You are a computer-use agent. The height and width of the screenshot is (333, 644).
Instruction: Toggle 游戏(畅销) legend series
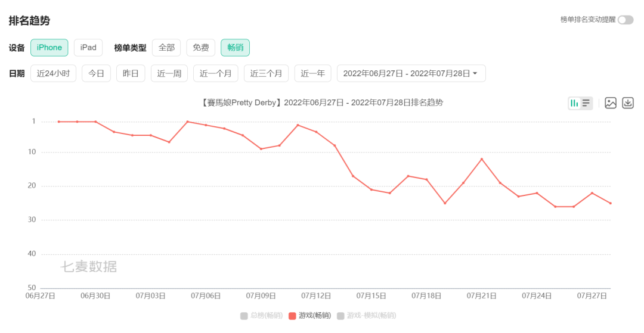[309, 315]
